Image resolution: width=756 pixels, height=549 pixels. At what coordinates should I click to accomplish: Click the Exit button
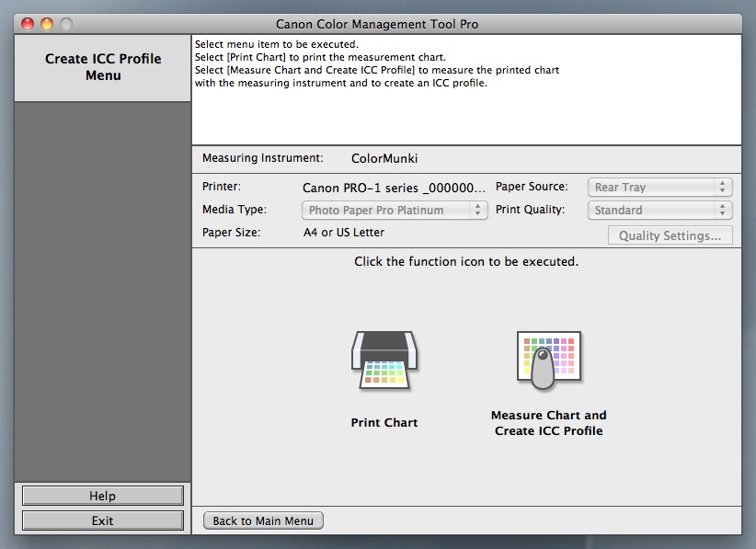102,520
